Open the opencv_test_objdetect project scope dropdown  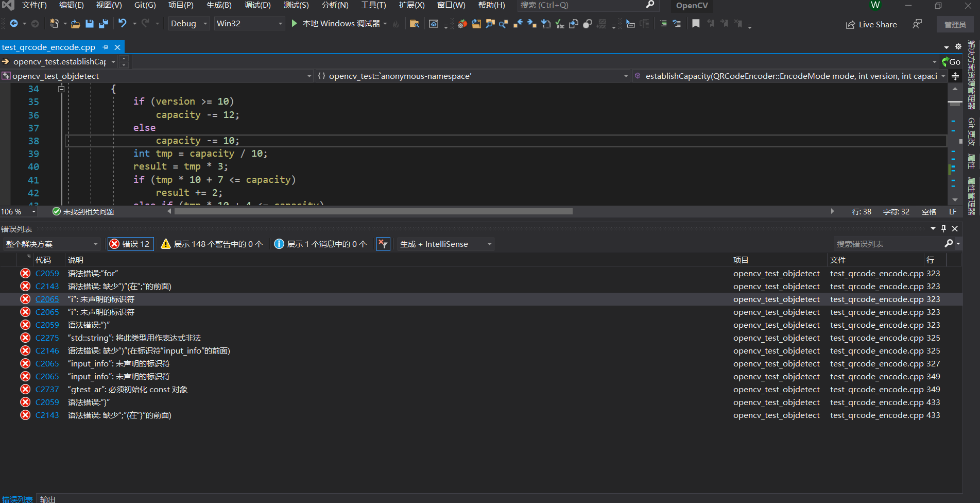coord(157,76)
